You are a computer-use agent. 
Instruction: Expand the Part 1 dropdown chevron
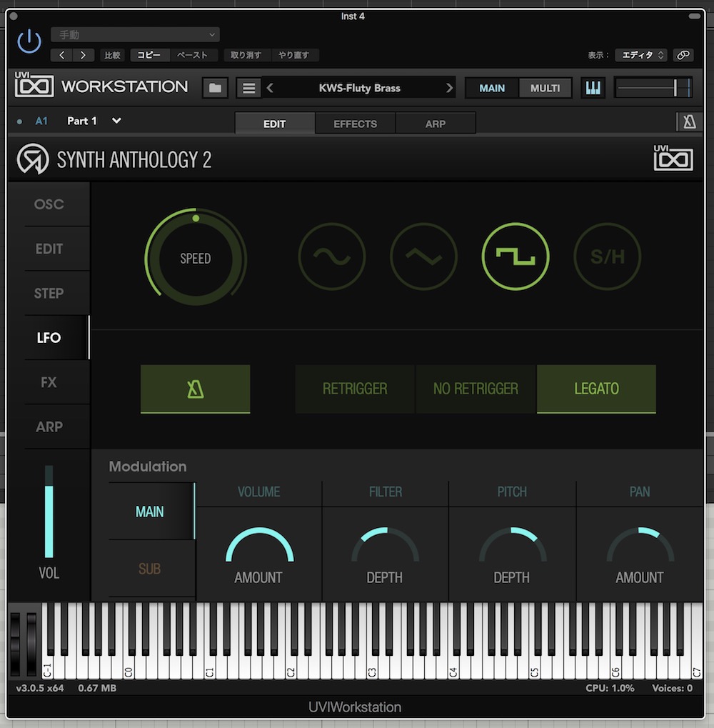point(116,121)
